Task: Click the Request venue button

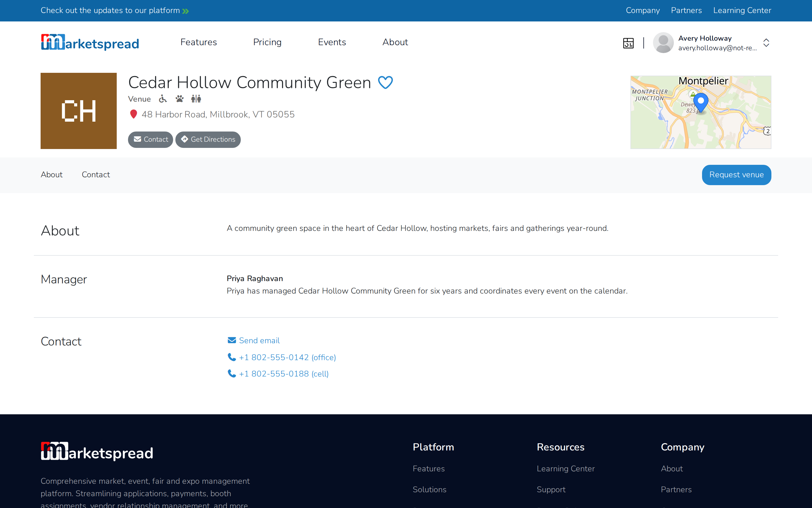Action: click(736, 175)
